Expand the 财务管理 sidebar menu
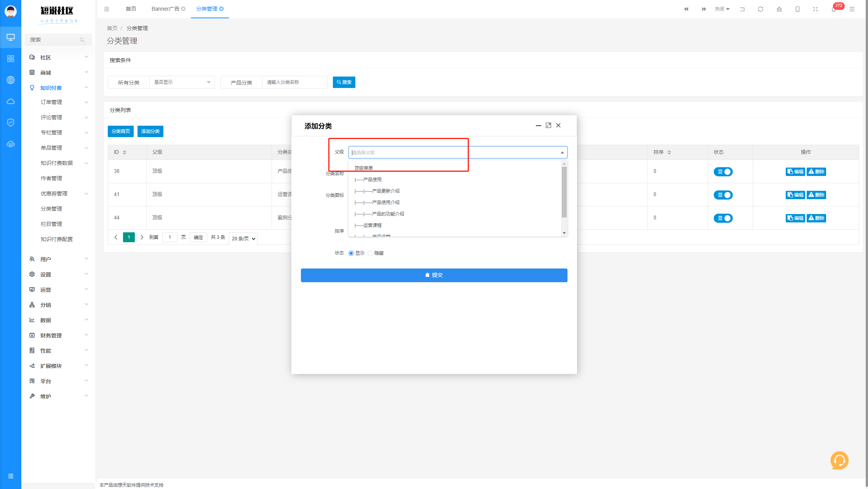The height and width of the screenshot is (489, 868). point(59,335)
